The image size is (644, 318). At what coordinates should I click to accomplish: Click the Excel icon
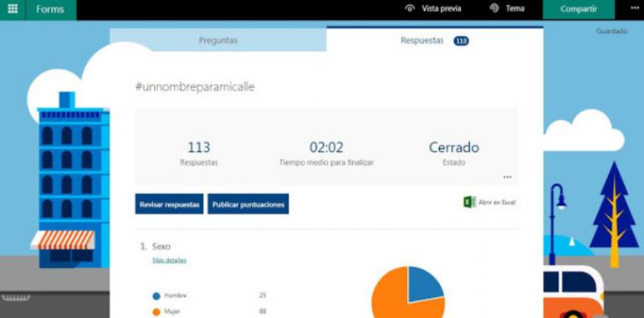(469, 203)
